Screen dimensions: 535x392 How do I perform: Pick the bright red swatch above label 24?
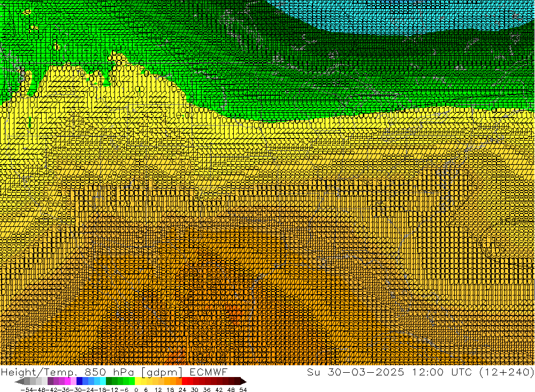point(185,381)
